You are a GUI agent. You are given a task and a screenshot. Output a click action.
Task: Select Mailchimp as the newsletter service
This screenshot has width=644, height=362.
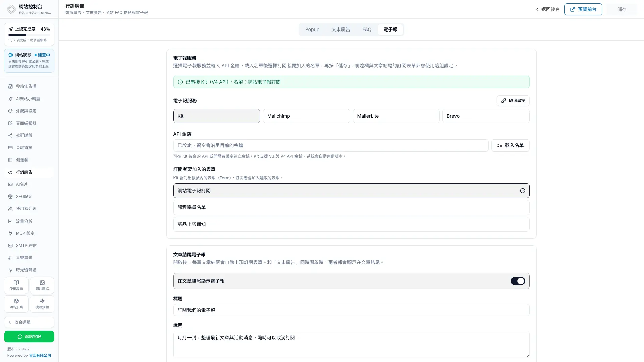click(306, 116)
